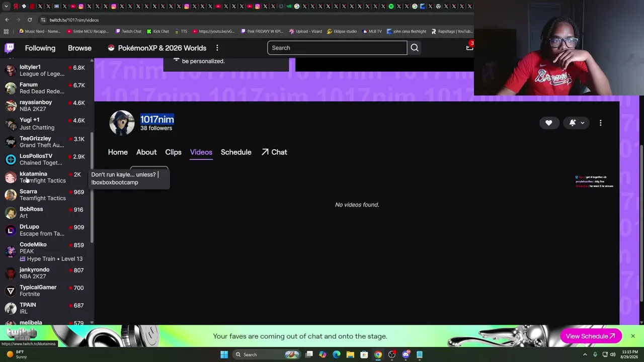The image size is (644, 362).
Task: Open the Entire MCU Recapp bookmark
Action: tap(88, 31)
